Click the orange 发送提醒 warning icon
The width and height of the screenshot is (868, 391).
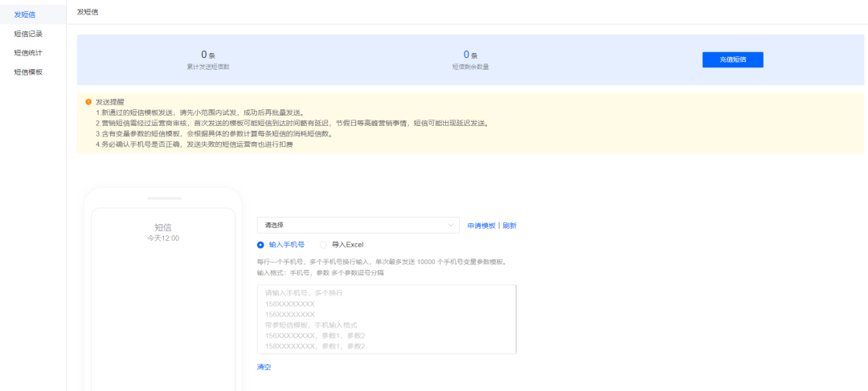click(88, 102)
